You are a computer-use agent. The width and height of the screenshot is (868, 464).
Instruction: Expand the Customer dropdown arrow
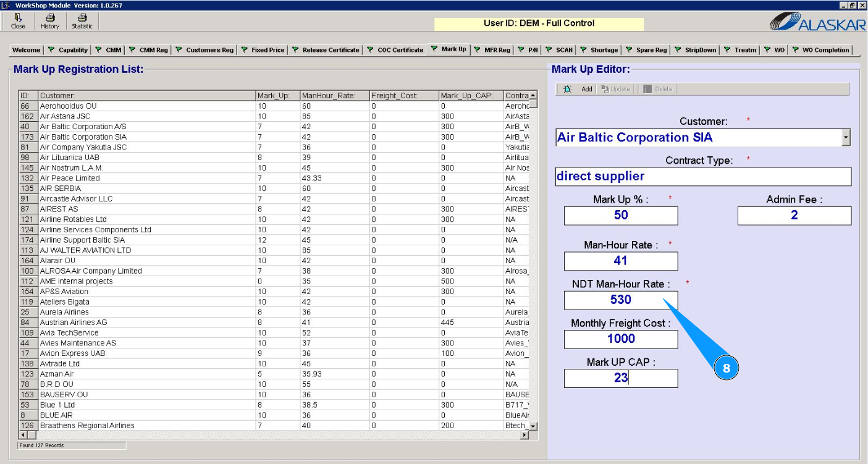coord(846,138)
